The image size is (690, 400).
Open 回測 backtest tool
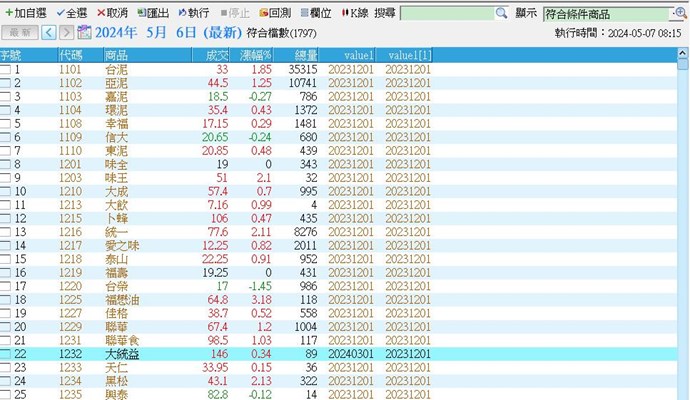pos(274,13)
